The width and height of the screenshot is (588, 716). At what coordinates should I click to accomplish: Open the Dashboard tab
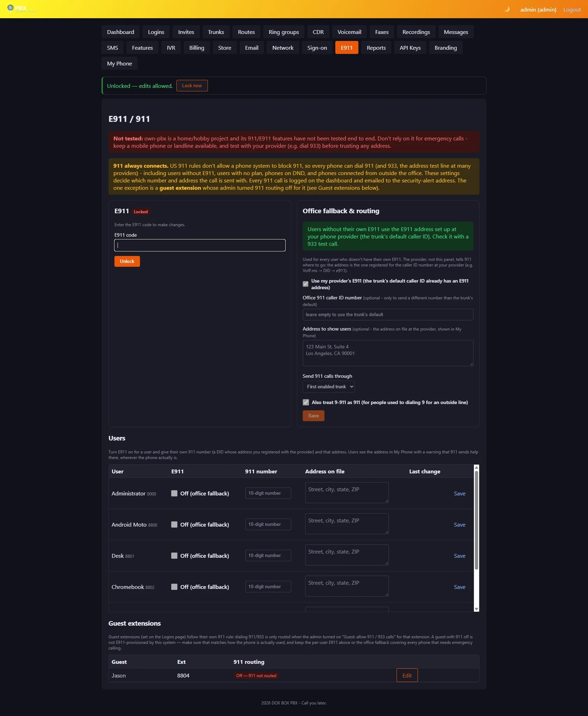[x=120, y=32]
